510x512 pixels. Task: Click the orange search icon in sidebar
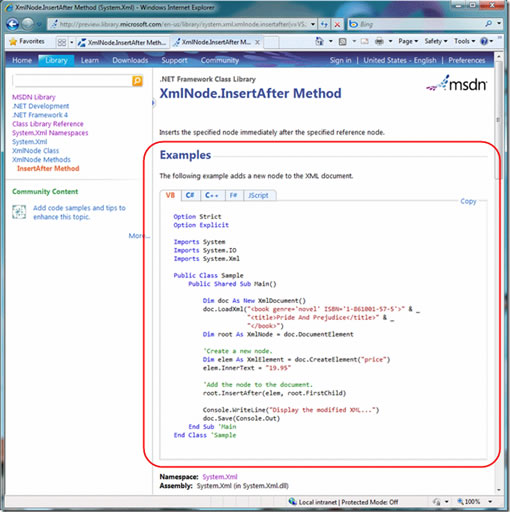(x=137, y=81)
